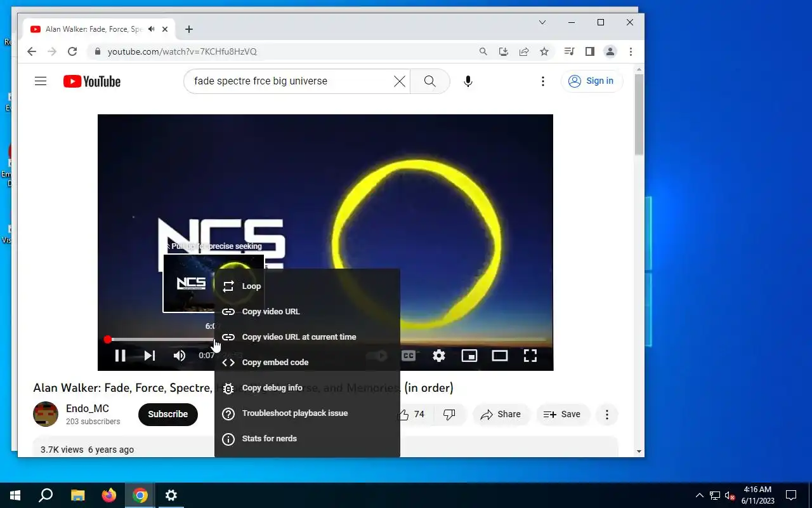The width and height of the screenshot is (812, 508).
Task: Install app icon in address bar
Action: coord(504,51)
